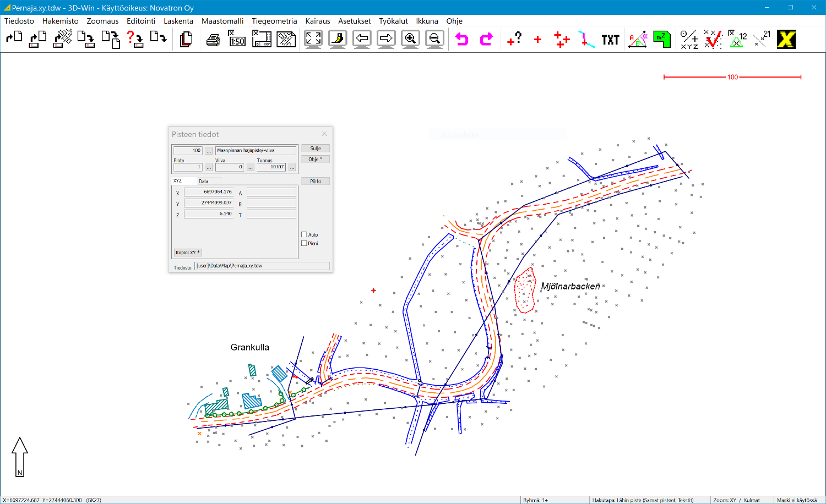Open the Pinta field browse button
Screen dimensions: 826x504
click(209, 167)
